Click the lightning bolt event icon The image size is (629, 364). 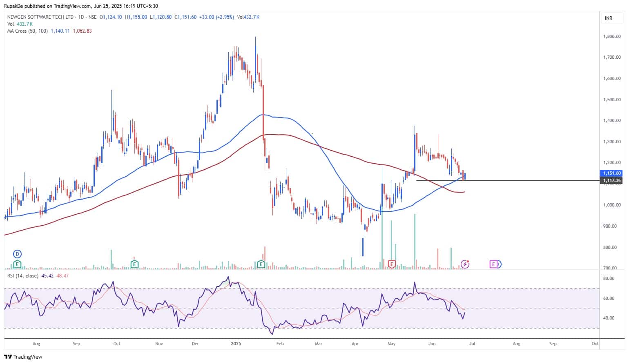click(465, 264)
